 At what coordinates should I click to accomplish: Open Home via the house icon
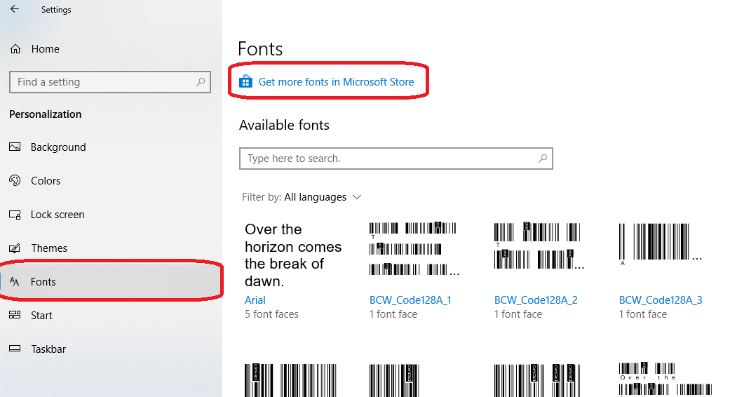pyautogui.click(x=15, y=49)
